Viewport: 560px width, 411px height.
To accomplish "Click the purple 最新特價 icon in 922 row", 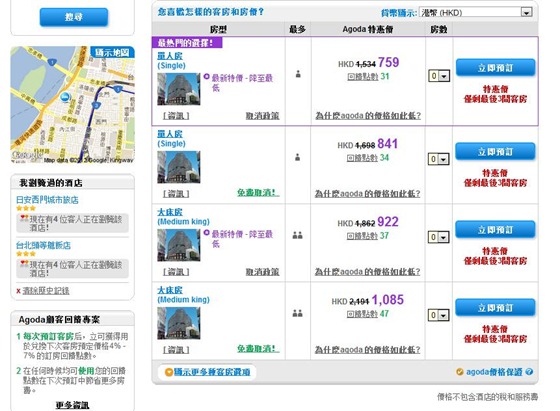I will [x=206, y=233].
